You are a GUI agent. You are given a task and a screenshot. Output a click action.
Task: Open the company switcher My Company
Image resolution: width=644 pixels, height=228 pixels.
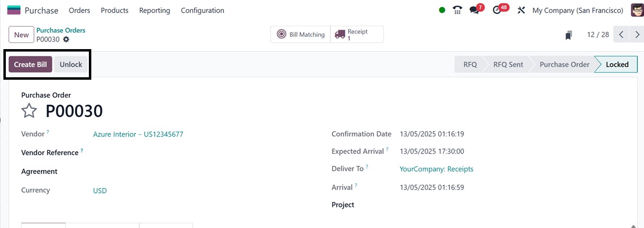pos(577,10)
